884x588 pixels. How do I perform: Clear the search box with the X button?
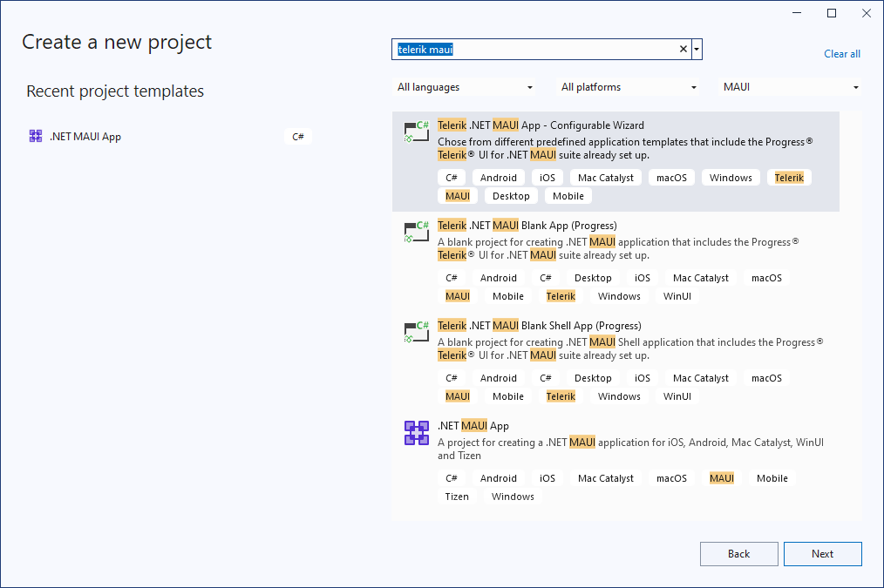pyautogui.click(x=683, y=49)
